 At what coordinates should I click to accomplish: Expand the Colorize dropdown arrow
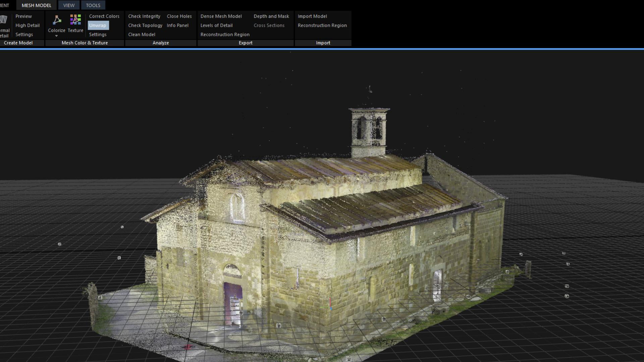click(x=56, y=36)
